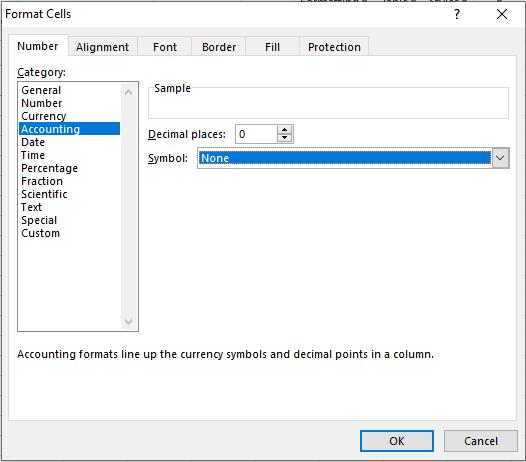Click the category list scroll up arrow

(128, 92)
